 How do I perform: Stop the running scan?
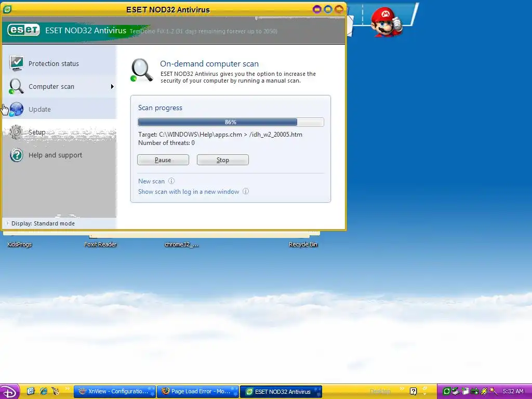[x=222, y=160]
